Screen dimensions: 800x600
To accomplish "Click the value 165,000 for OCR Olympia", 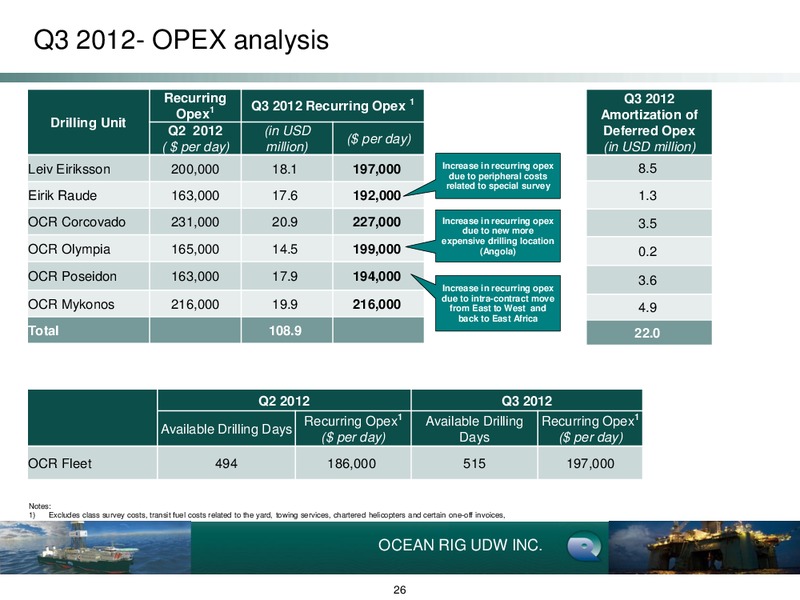I will [195, 249].
